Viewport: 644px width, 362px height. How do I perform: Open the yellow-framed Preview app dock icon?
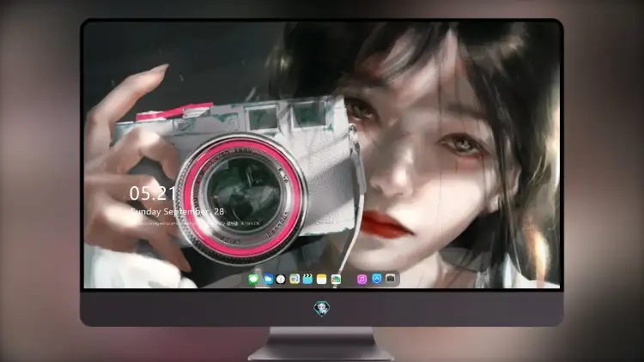295,279
